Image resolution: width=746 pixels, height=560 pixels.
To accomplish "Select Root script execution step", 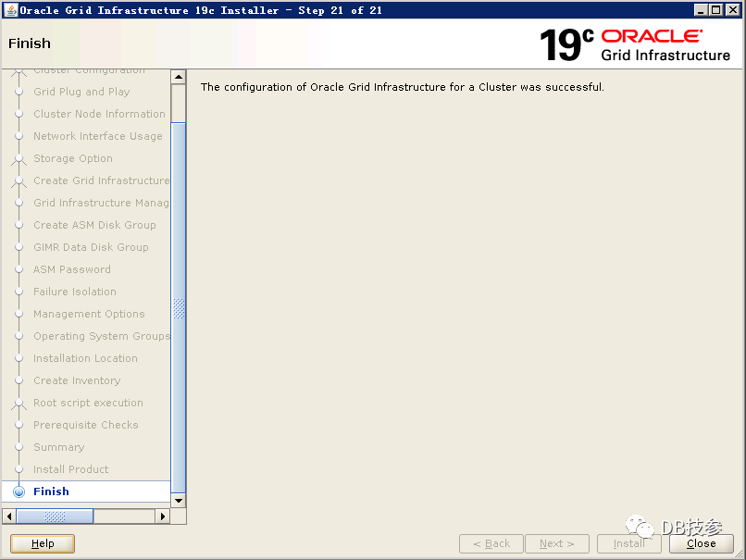I will pyautogui.click(x=88, y=403).
